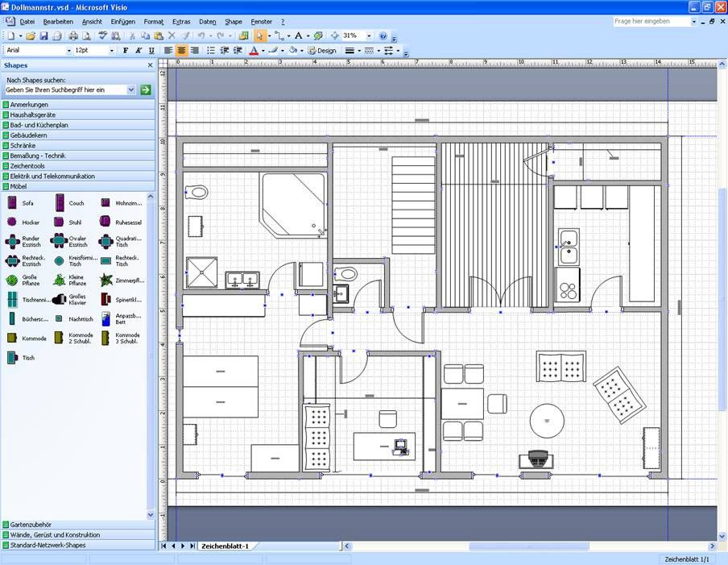The height and width of the screenshot is (565, 728).
Task: Toggle bold formatting
Action: [x=126, y=50]
